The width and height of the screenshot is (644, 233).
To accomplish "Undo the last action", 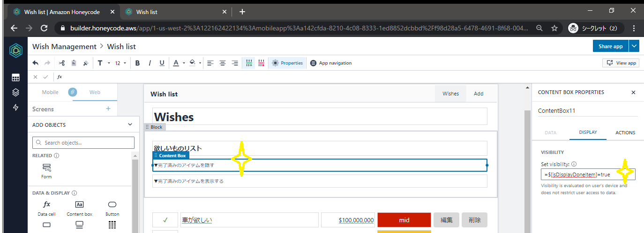I will (x=36, y=63).
